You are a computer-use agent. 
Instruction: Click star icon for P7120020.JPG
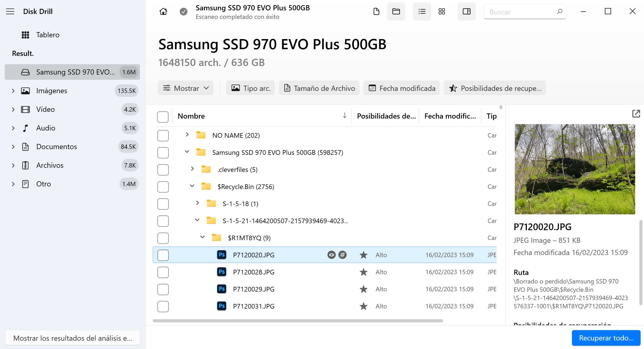coord(363,255)
